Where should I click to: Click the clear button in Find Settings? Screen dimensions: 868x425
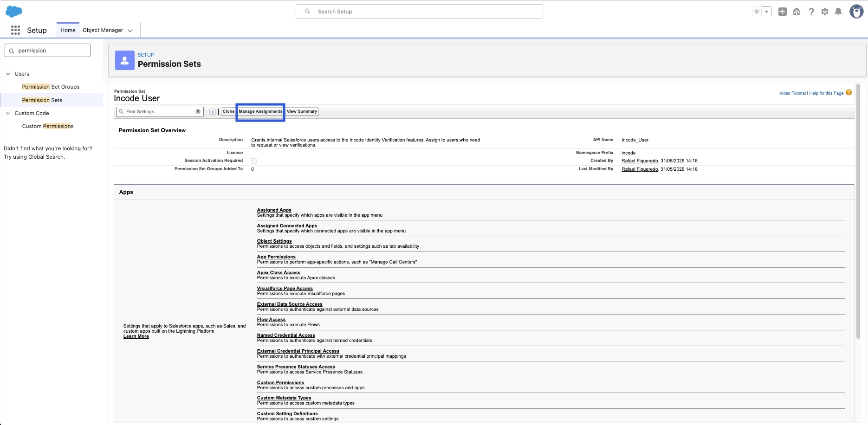pos(198,111)
